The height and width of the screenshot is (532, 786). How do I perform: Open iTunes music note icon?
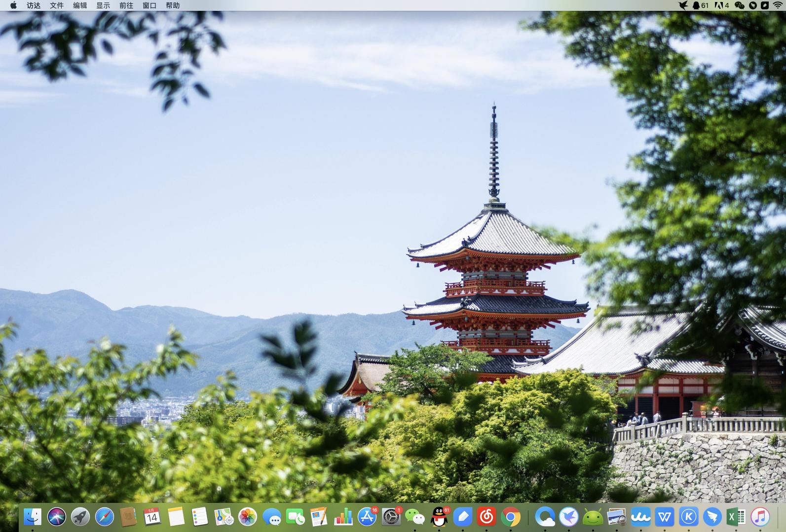point(760,517)
